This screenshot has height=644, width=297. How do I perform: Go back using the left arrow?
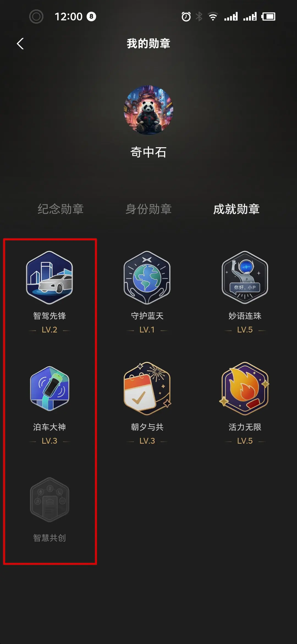point(20,43)
